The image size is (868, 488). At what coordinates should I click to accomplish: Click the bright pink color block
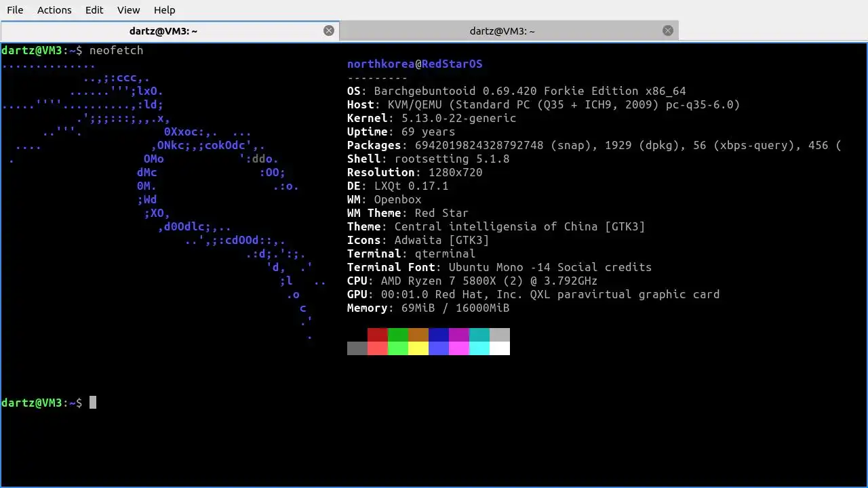point(459,348)
